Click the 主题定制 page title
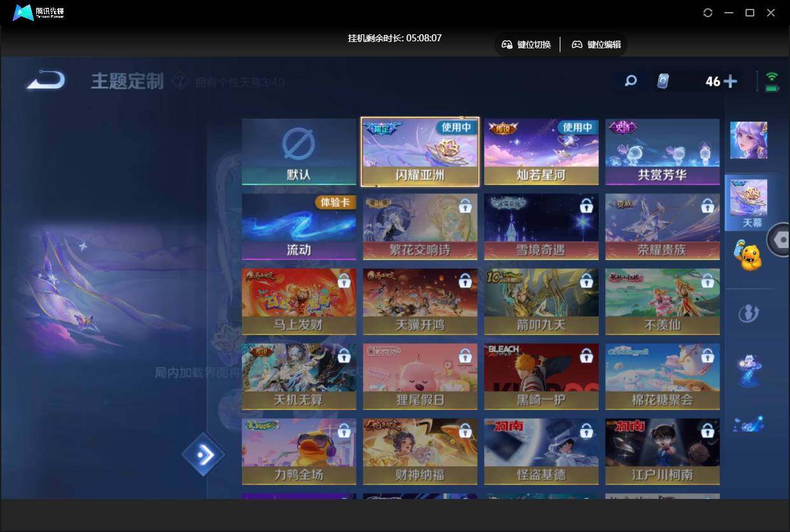Screen dimensions: 790x532 (127, 81)
